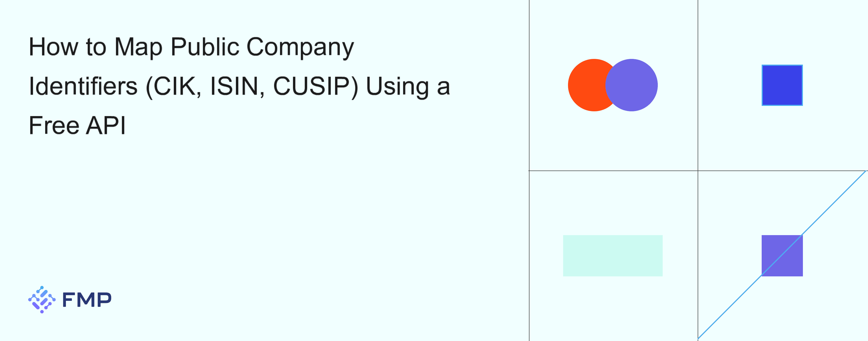868x341 pixels.
Task: Click the word "CUSIP" in the headline
Action: [x=315, y=86]
